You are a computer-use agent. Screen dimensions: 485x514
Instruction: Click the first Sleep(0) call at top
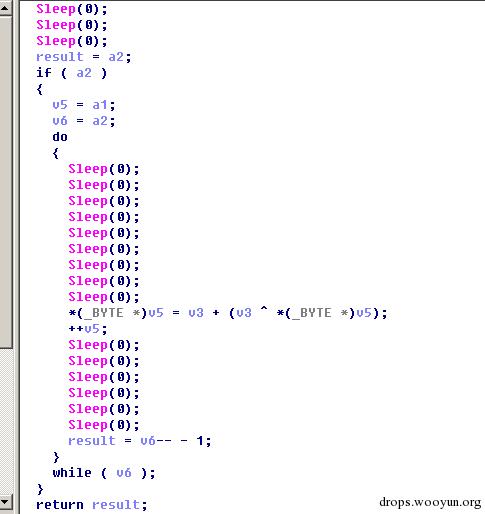(72, 9)
